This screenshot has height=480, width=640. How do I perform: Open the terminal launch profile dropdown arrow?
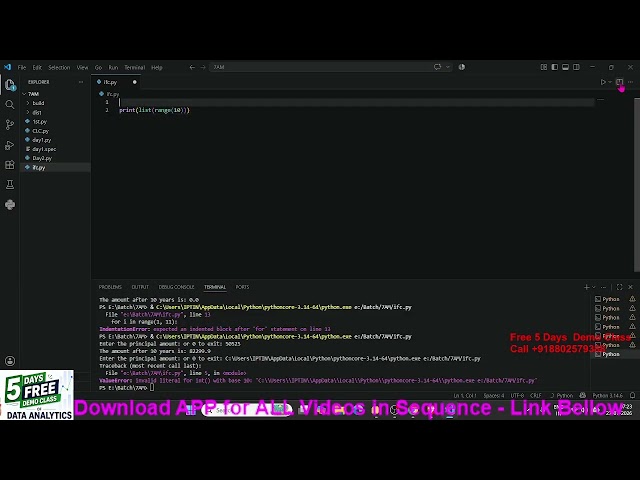click(594, 287)
